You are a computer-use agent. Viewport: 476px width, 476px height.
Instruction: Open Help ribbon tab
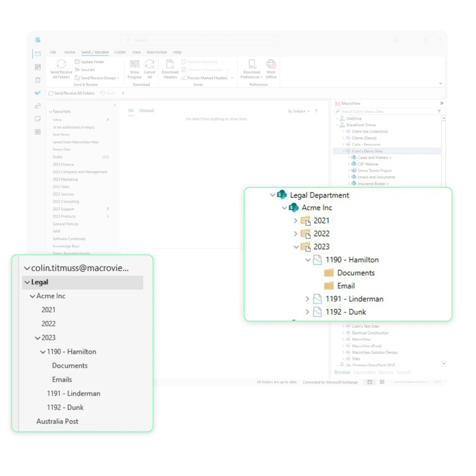[177, 52]
